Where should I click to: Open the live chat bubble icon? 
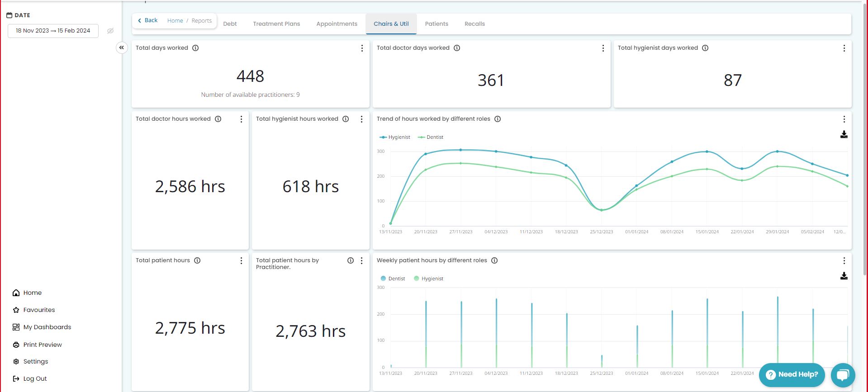point(843,375)
